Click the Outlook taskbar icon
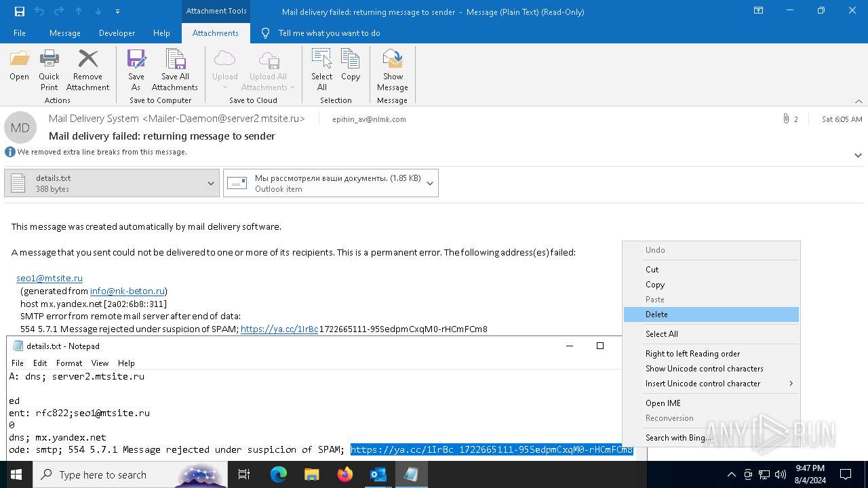 378,474
